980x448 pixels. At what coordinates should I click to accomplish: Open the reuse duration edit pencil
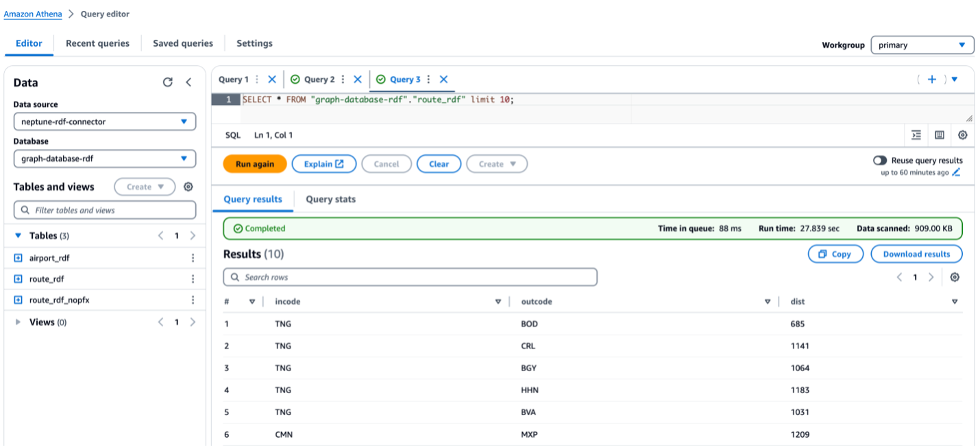pos(957,171)
